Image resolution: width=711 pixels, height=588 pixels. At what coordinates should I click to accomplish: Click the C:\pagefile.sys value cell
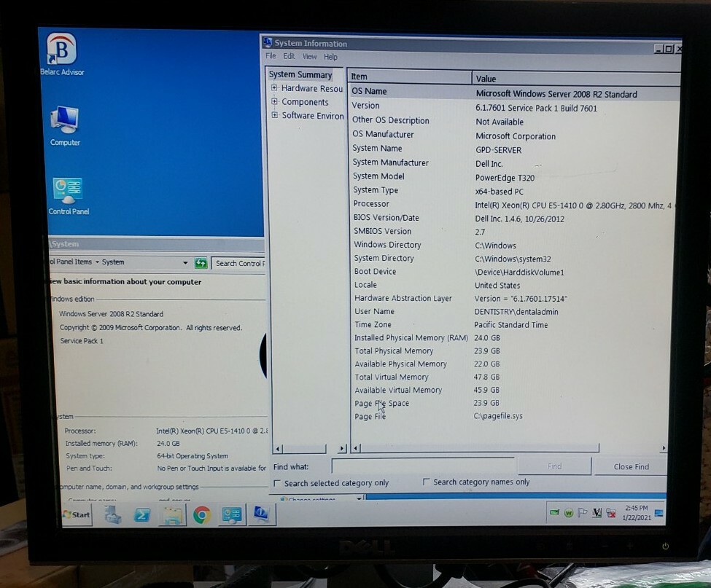(498, 416)
